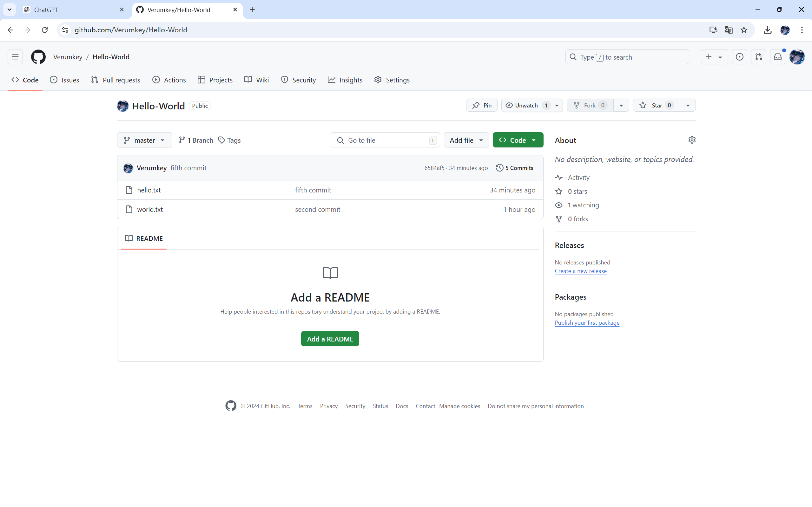The height and width of the screenshot is (507, 812).
Task: Click the hello.txt file icon
Action: (129, 190)
